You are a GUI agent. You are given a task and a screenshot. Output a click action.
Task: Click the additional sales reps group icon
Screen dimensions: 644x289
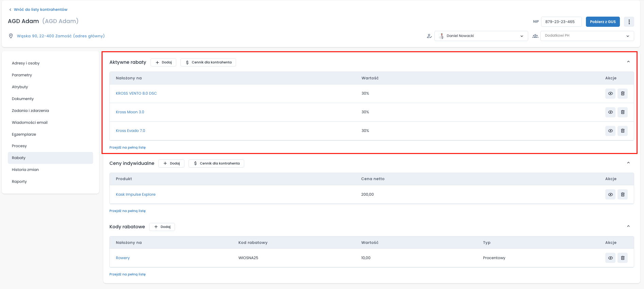pos(535,36)
